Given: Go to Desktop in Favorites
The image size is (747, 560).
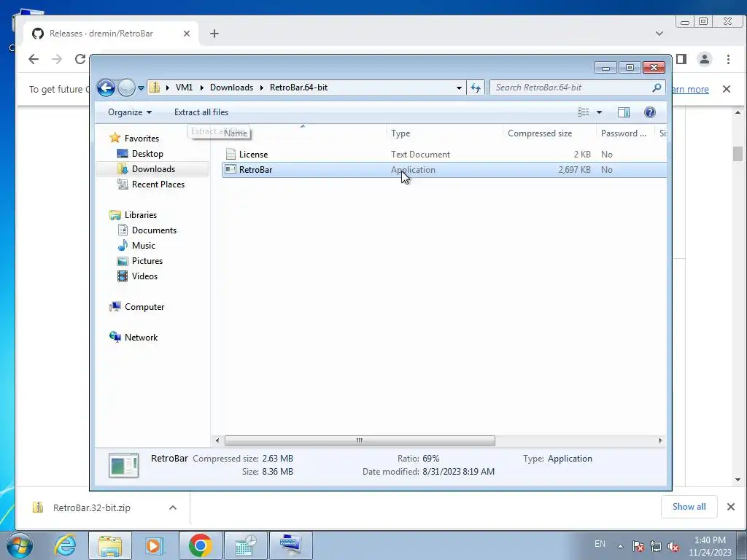Looking at the screenshot, I should coord(147,154).
